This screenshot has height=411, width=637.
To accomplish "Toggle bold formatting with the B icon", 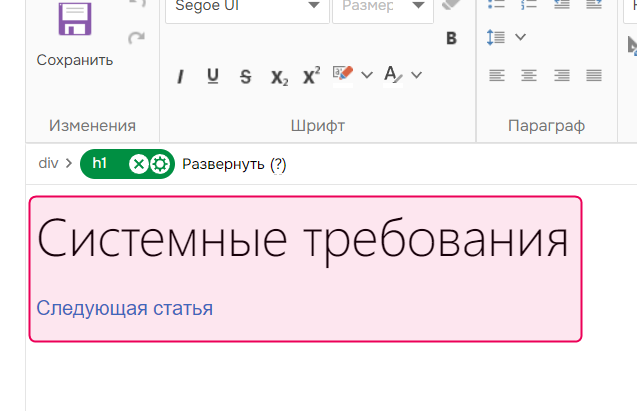I will pyautogui.click(x=451, y=38).
